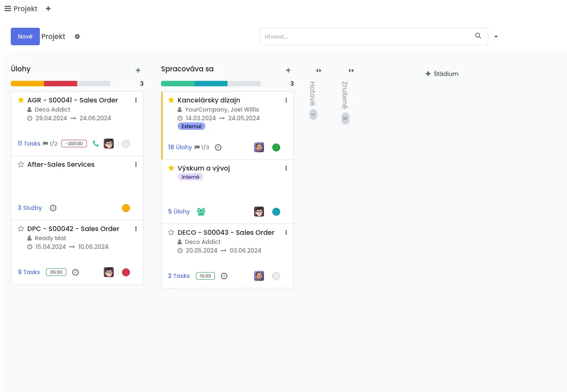Click the 05:00 remaining hours badge
567x392 pixels.
point(56,272)
